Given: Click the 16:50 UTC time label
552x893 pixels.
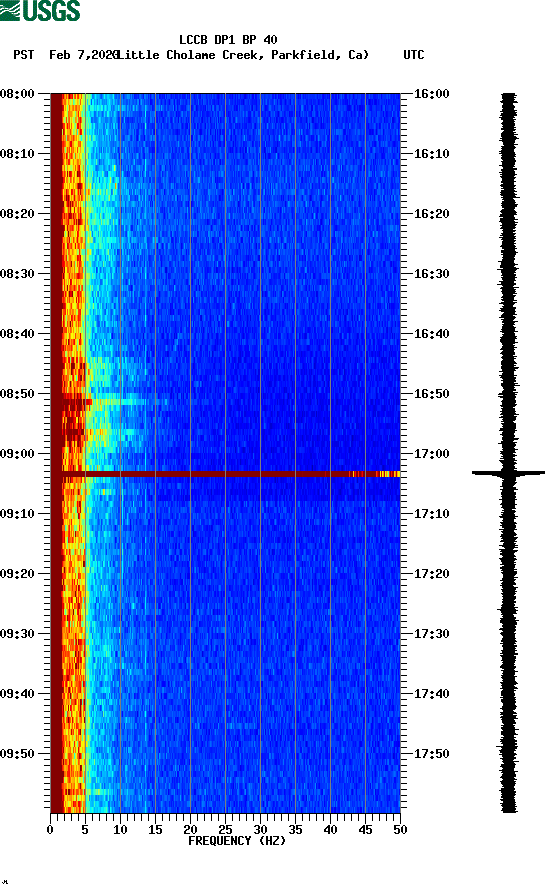Looking at the screenshot, I should click(431, 394).
